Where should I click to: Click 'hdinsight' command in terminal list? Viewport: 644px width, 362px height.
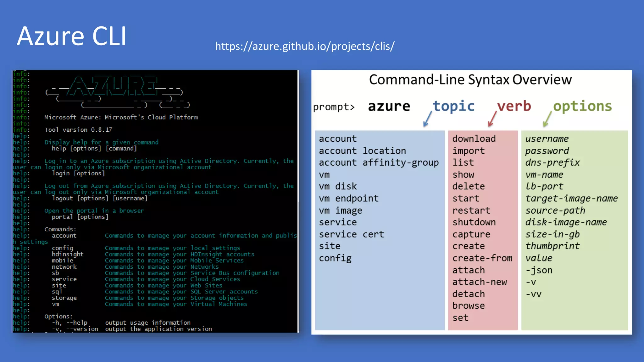[x=68, y=254]
